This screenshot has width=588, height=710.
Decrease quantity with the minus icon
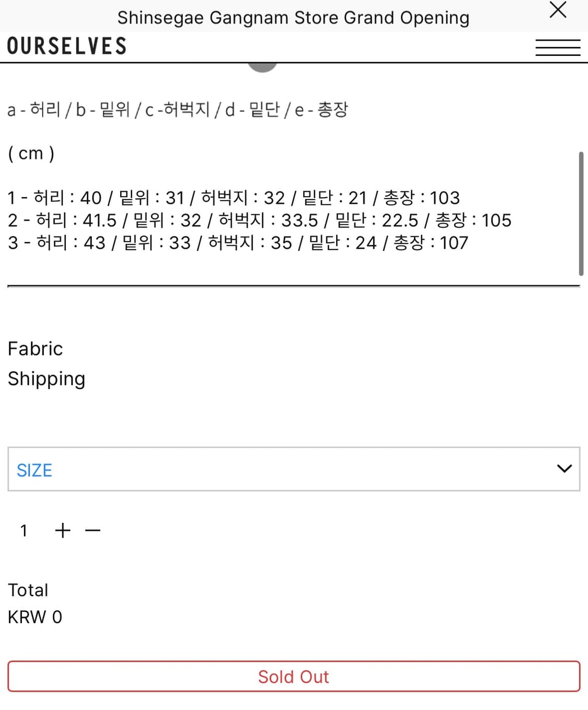(93, 530)
